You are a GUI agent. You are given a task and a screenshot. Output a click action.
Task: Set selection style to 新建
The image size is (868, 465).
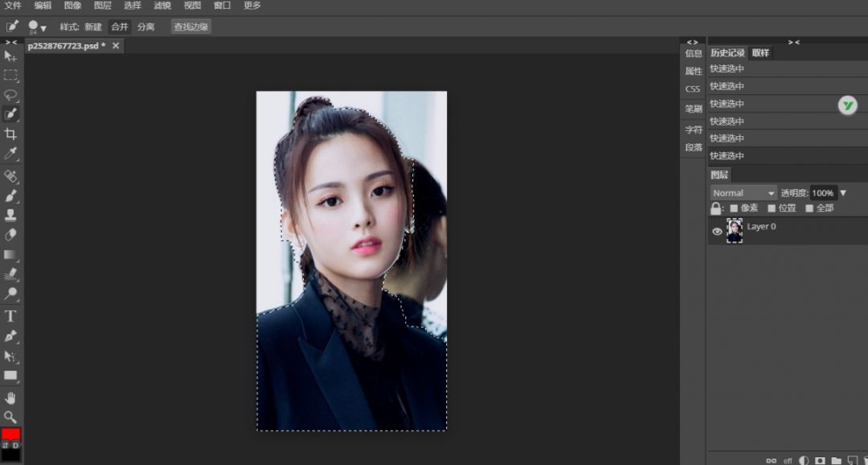[x=93, y=27]
